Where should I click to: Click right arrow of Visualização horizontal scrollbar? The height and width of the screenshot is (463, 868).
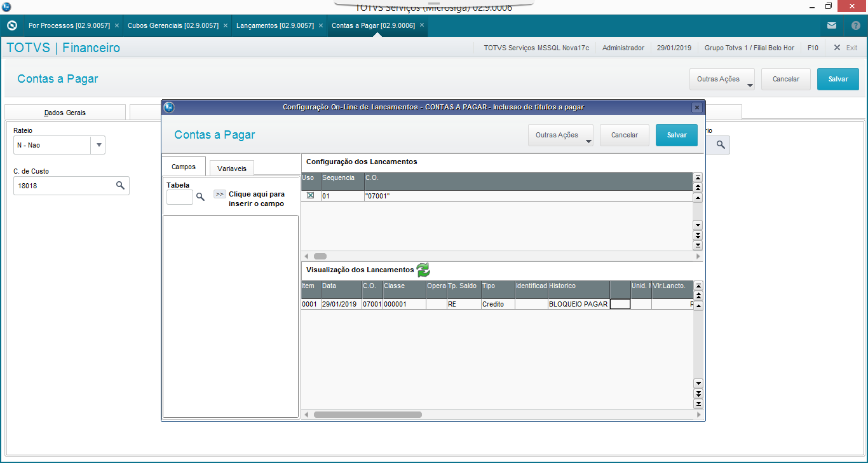[x=700, y=415]
